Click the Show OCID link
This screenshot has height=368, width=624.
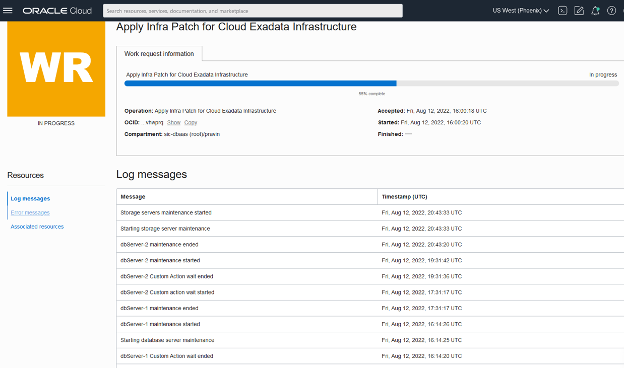174,123
